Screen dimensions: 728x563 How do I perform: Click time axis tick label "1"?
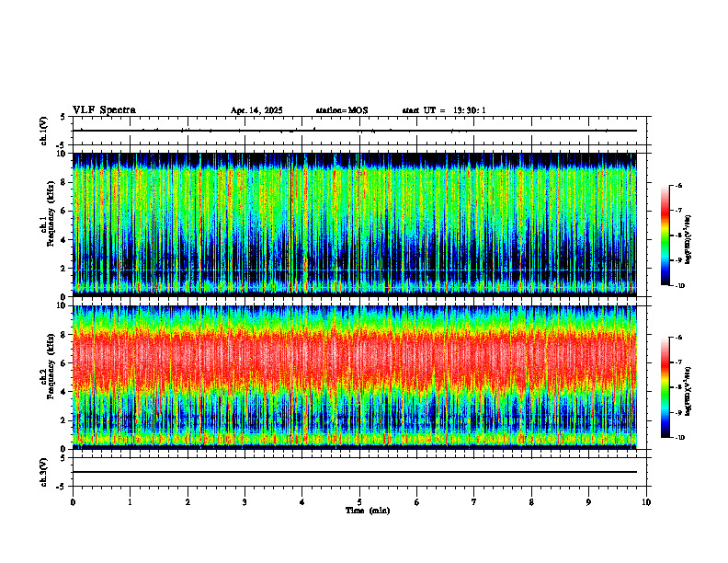click(x=130, y=502)
